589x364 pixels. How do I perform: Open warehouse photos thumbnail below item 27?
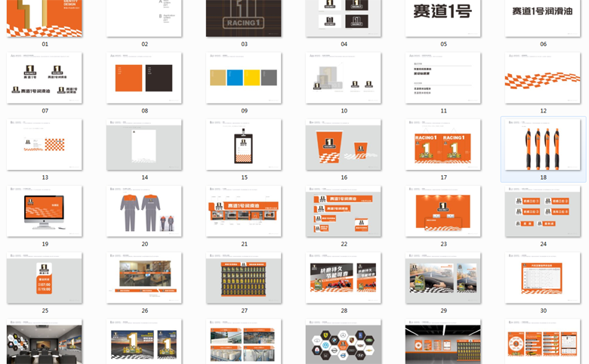[244, 341]
